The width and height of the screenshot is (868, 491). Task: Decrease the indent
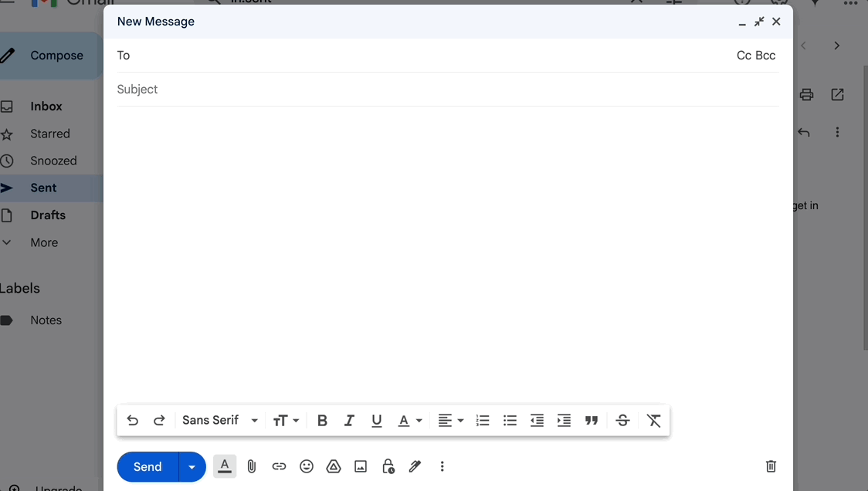click(537, 421)
